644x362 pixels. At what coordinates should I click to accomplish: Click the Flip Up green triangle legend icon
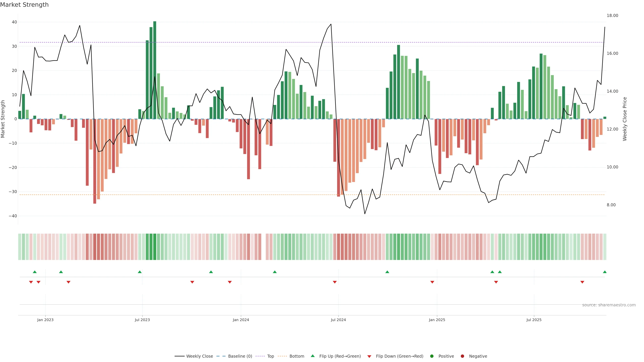(312, 356)
